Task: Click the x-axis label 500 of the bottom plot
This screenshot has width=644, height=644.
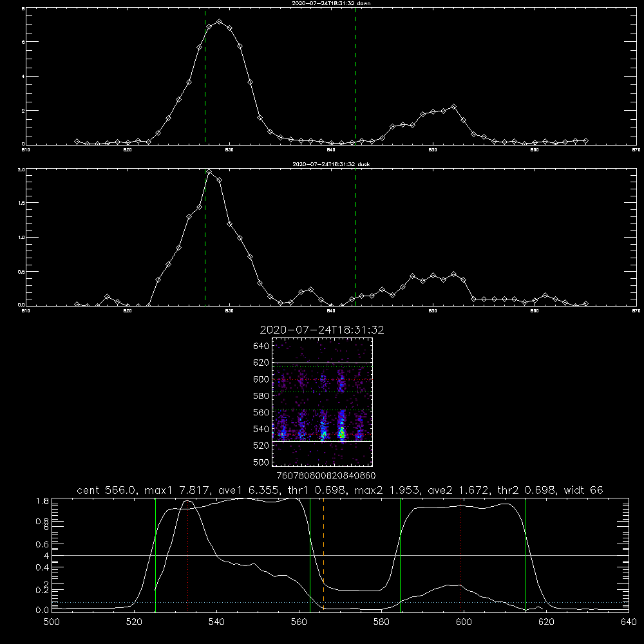Action: click(x=52, y=622)
